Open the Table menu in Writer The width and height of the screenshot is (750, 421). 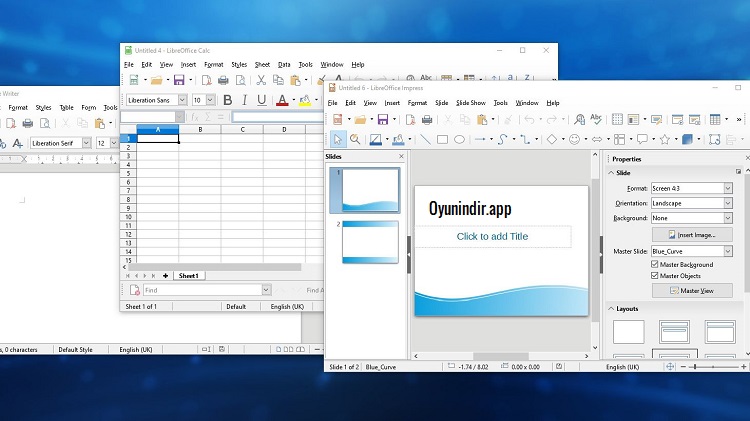coord(66,108)
